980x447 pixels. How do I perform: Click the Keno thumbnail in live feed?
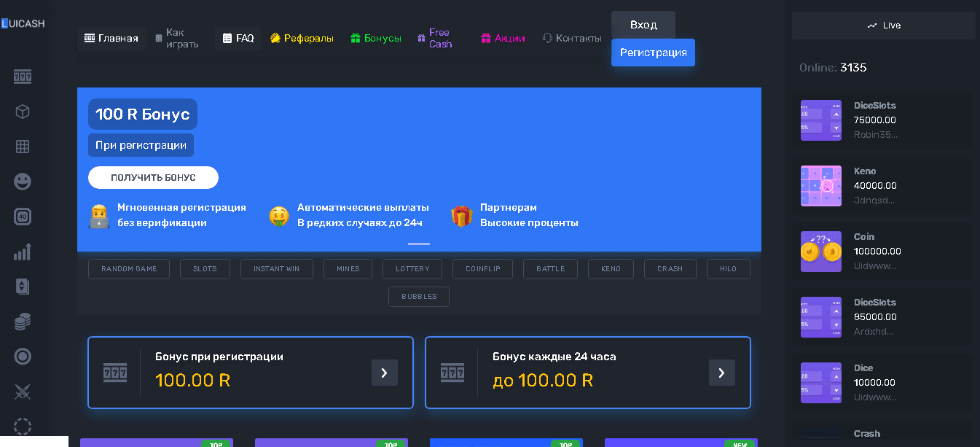[821, 186]
